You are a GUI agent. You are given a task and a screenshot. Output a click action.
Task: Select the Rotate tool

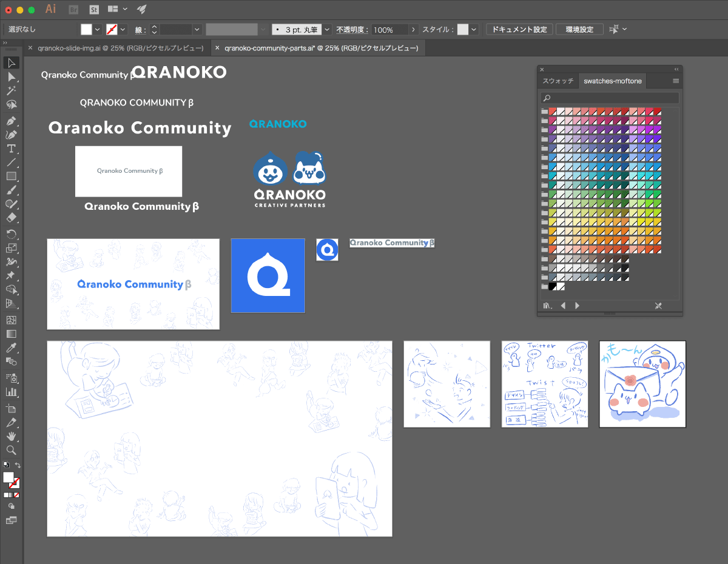pyautogui.click(x=11, y=234)
